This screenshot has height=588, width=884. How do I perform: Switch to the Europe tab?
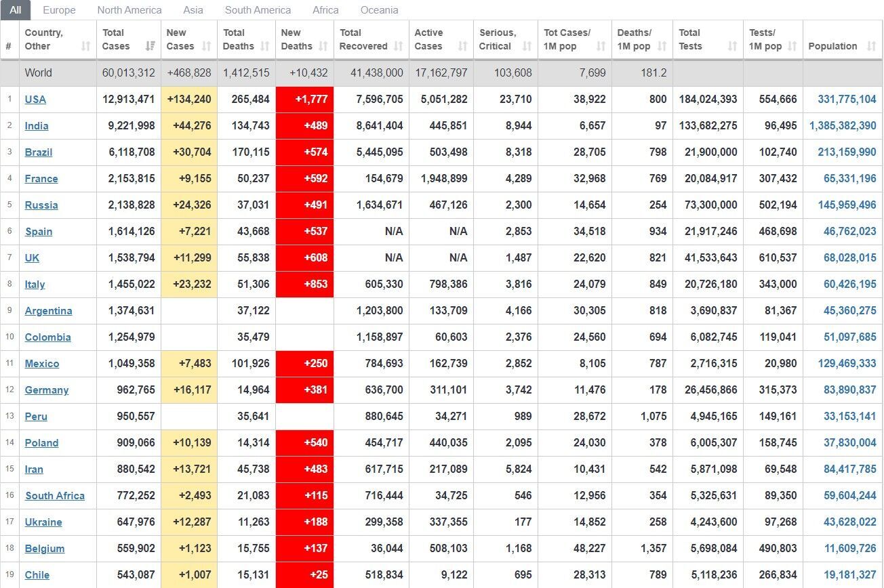point(59,10)
